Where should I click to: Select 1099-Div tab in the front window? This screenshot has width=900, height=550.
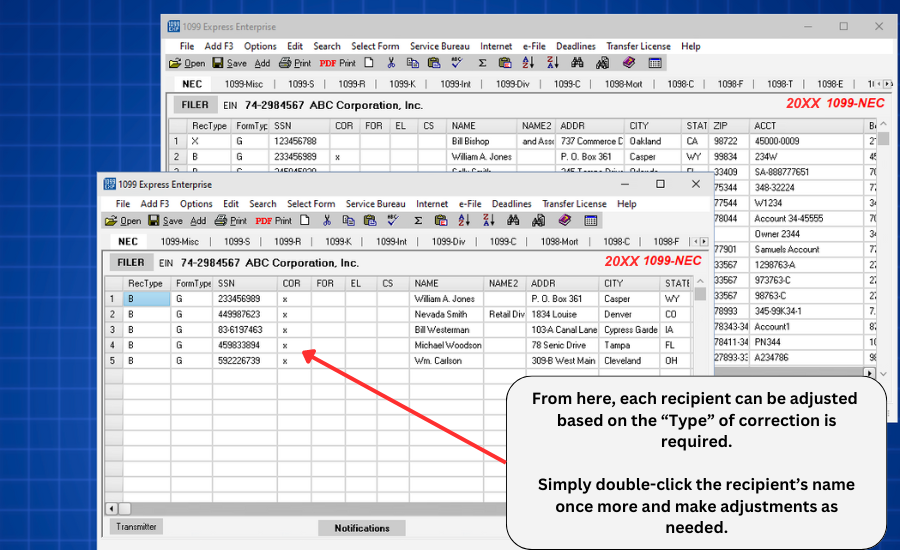[450, 241]
